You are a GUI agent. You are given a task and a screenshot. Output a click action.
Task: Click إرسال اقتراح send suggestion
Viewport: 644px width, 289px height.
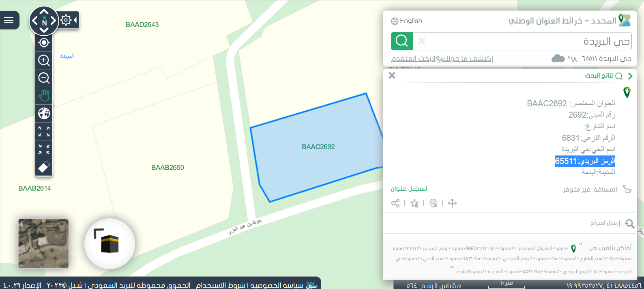click(605, 223)
